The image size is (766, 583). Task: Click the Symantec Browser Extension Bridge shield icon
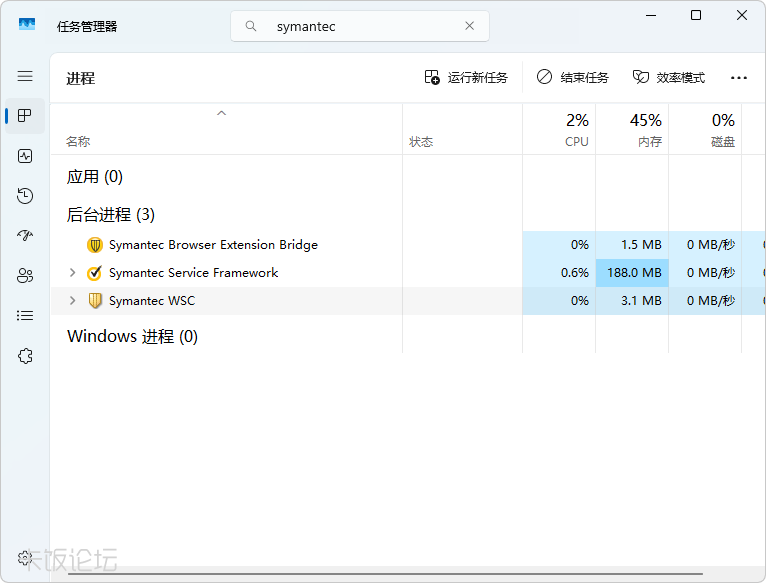tap(95, 245)
